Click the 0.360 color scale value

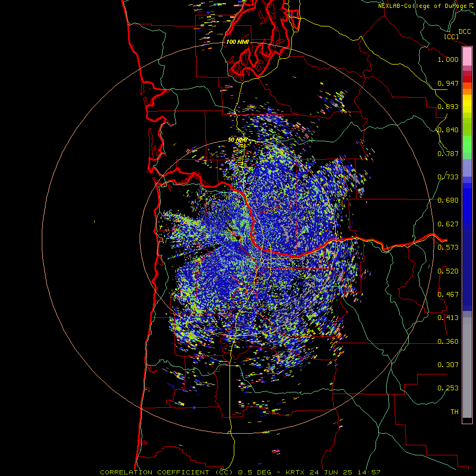[448, 342]
